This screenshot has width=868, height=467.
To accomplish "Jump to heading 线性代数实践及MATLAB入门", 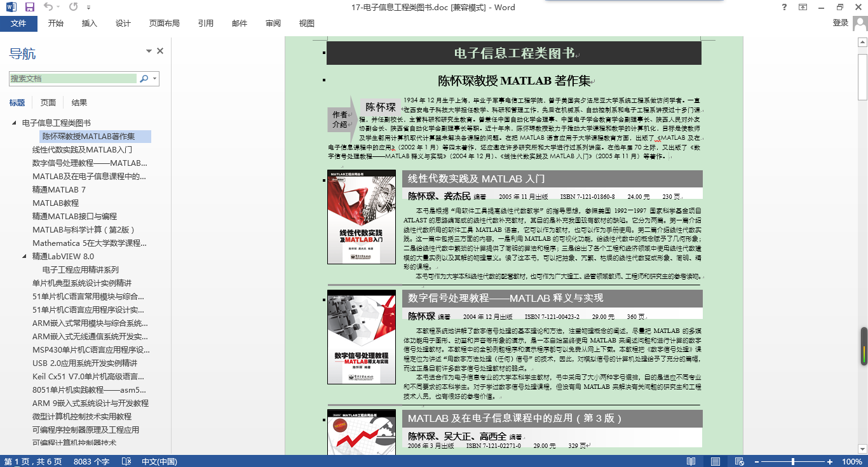I will (x=82, y=150).
